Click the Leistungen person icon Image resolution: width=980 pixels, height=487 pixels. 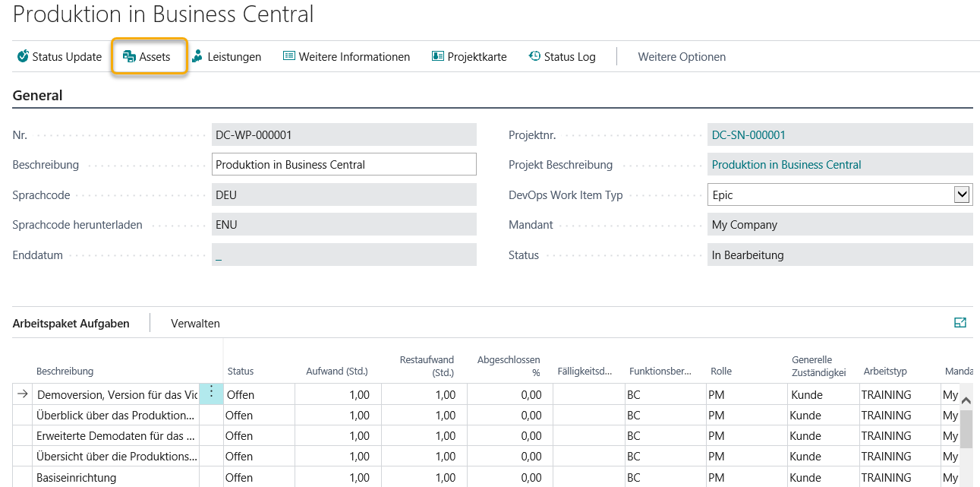click(197, 56)
